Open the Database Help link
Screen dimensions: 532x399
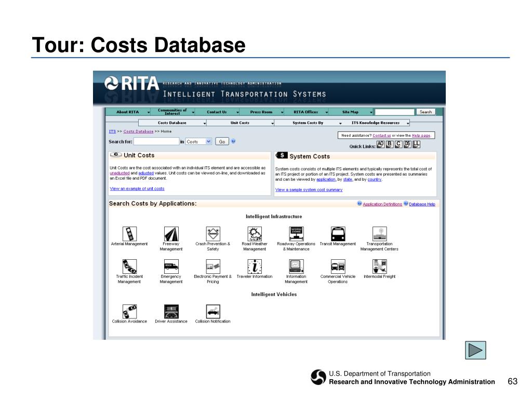click(422, 204)
